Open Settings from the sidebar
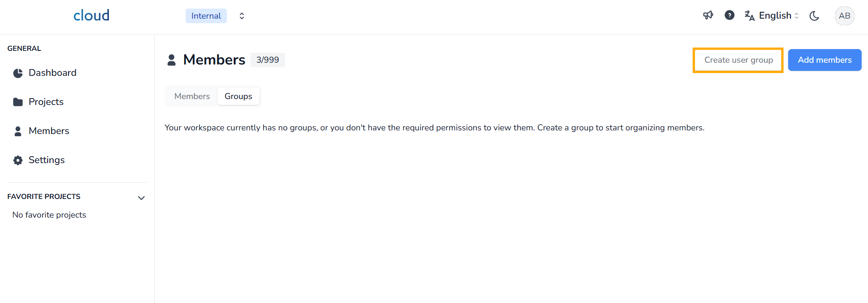868x303 pixels. coord(47,160)
